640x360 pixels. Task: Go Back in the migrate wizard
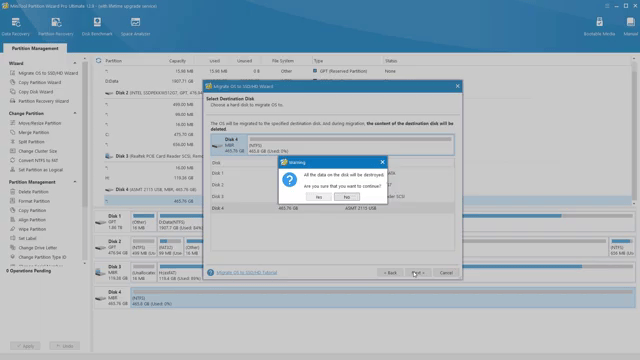(390, 273)
